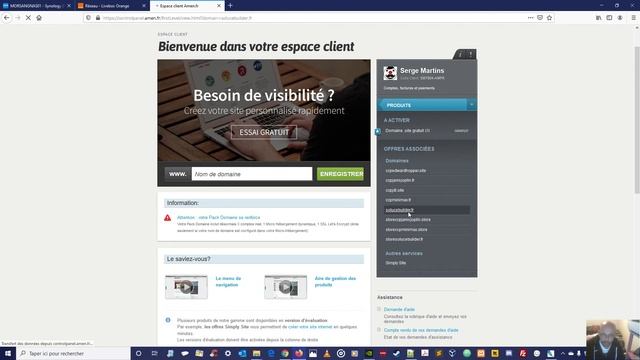
Task: Stop loading the page in Firefox
Action: [x=28, y=18]
